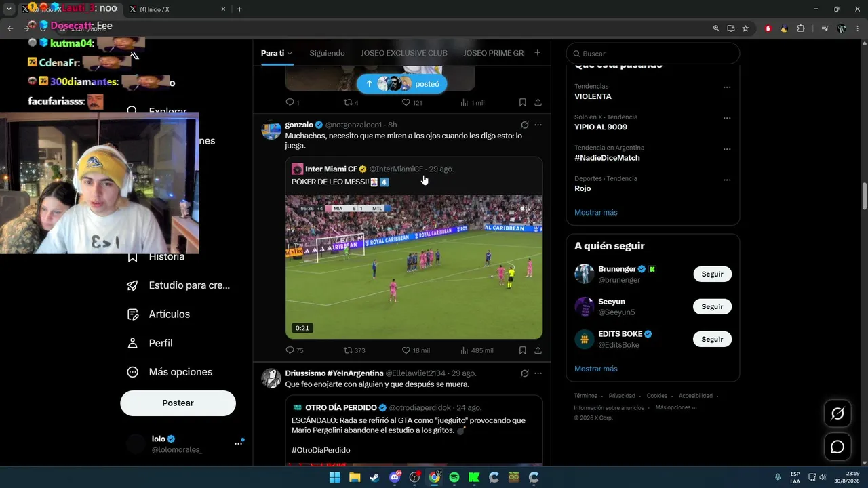Open Estudio para creadores sidebar item

178,285
